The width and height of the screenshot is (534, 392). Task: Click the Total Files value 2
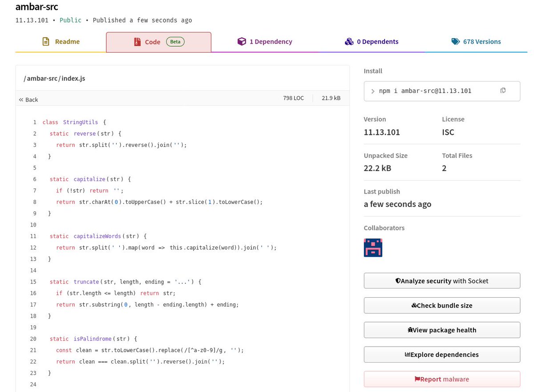(444, 168)
